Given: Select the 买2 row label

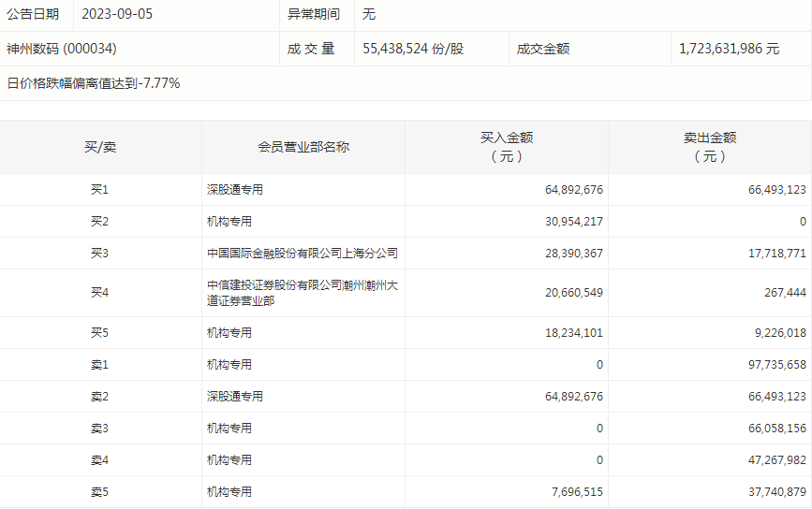Looking at the screenshot, I should (100, 222).
